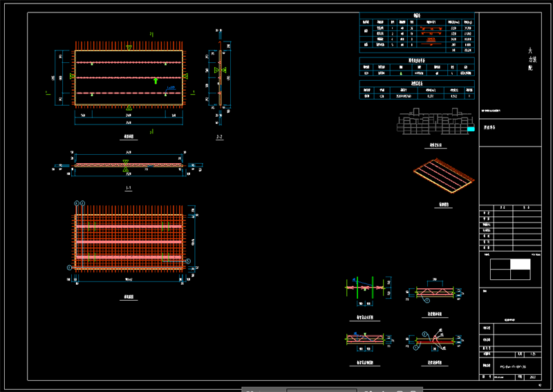Image resolution: width=553 pixels, height=392 pixels.
Task: Select the green triangle marker on plan's right edge
Action: coord(185,76)
